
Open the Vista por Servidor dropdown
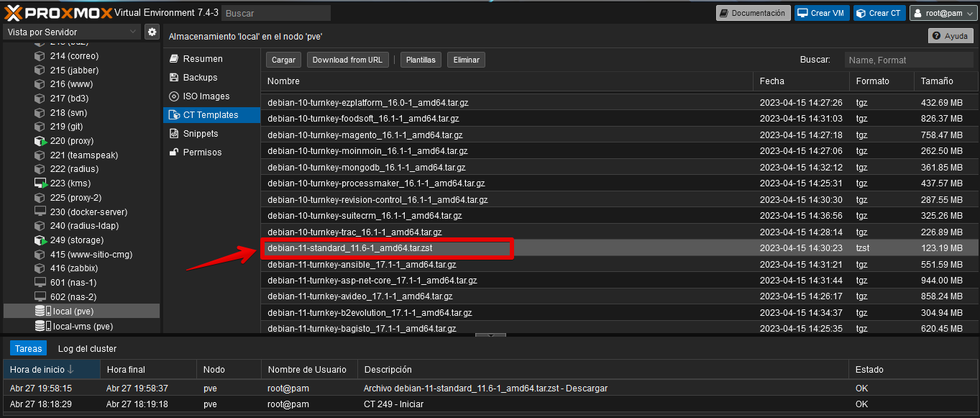[72, 32]
